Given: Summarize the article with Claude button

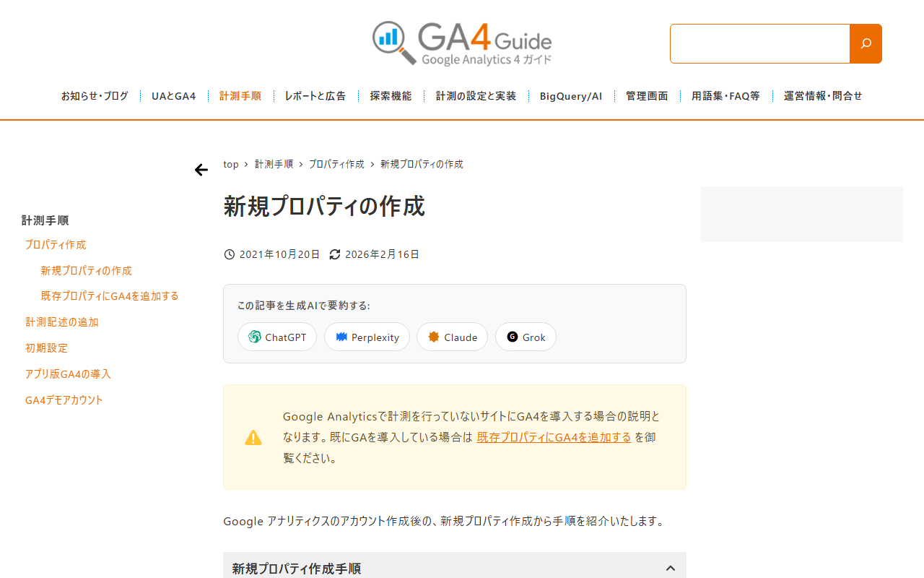Looking at the screenshot, I should click(x=452, y=337).
